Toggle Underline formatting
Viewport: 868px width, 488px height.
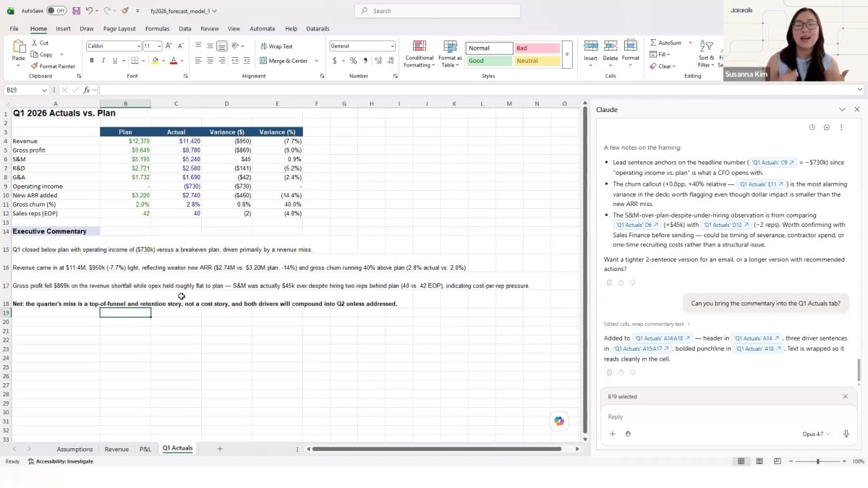point(114,61)
